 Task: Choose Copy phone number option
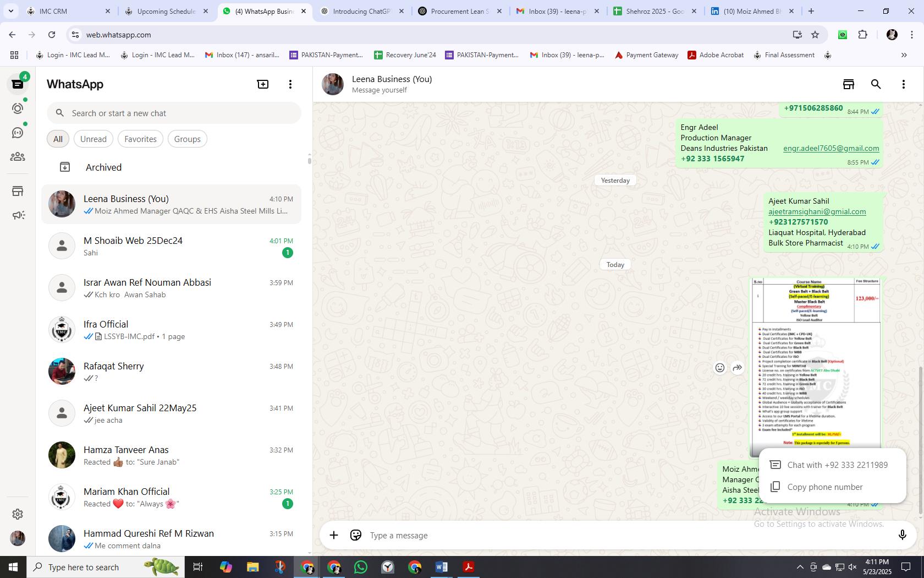(832, 487)
